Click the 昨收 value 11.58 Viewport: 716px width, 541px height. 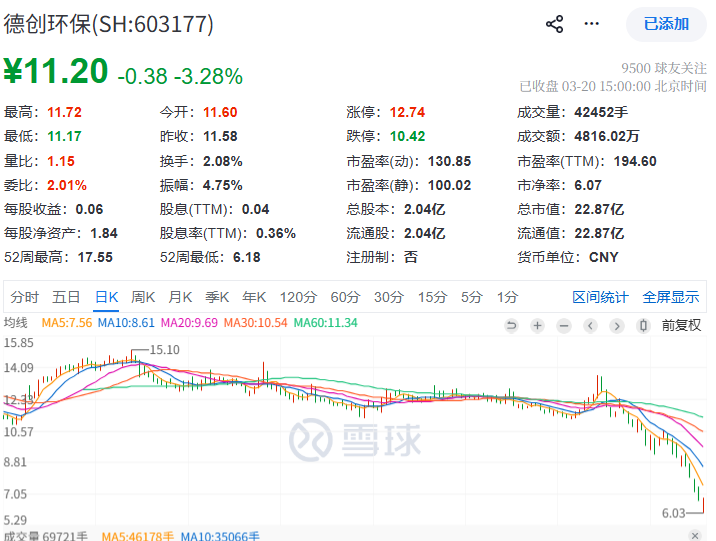click(220, 136)
